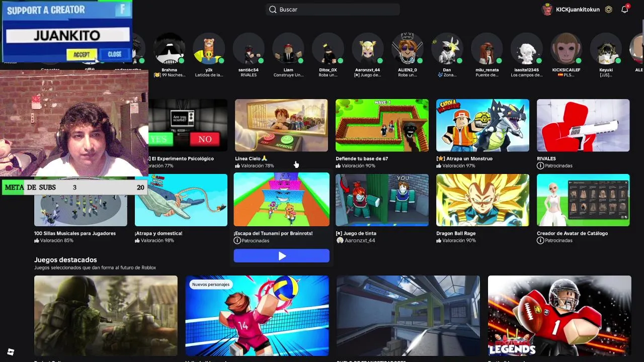Start Escapa del Tsunami with blue play button

tap(281, 256)
